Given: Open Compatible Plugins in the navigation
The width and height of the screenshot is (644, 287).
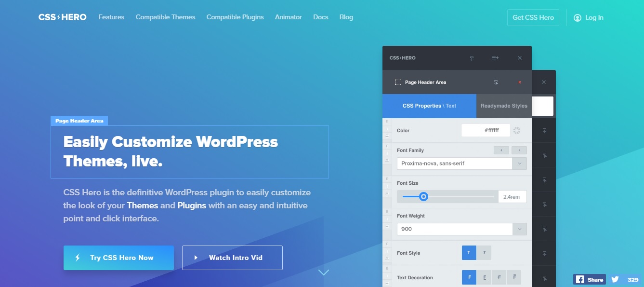Looking at the screenshot, I should point(235,17).
